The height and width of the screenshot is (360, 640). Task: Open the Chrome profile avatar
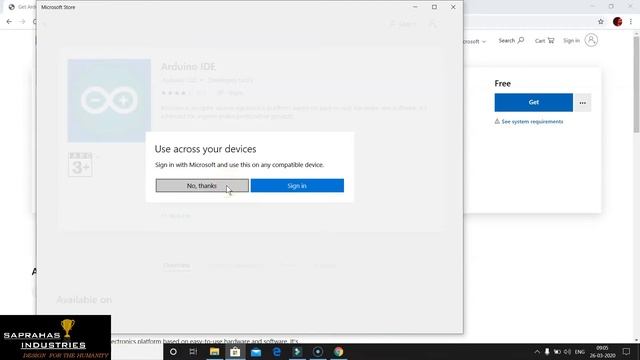click(617, 22)
